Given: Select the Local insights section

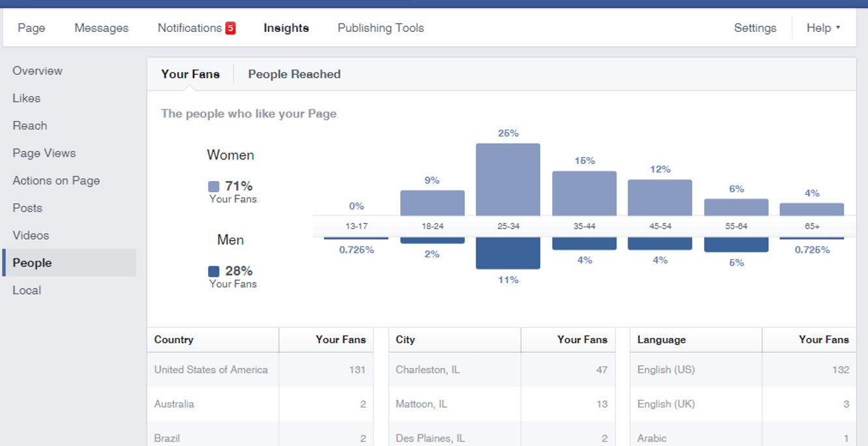Looking at the screenshot, I should [26, 290].
